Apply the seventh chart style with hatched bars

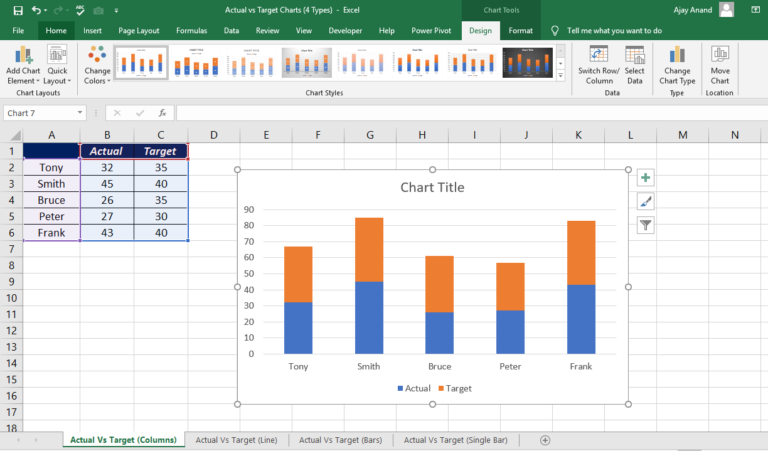472,63
